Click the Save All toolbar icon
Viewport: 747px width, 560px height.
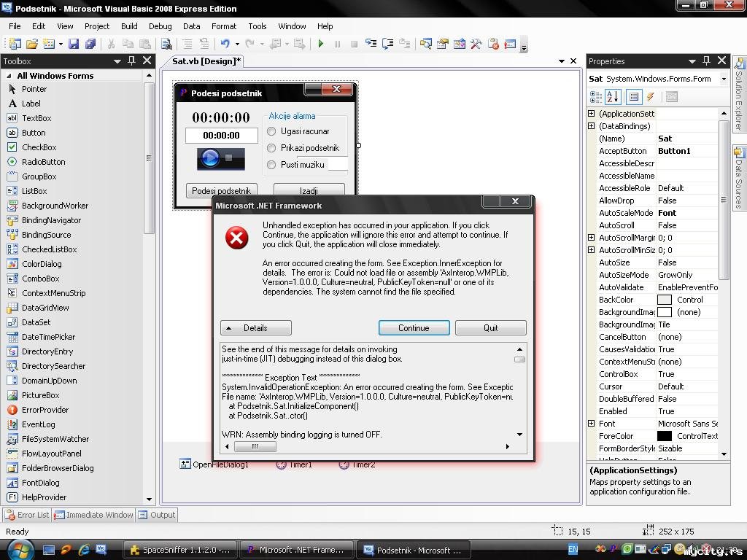pyautogui.click(x=90, y=44)
